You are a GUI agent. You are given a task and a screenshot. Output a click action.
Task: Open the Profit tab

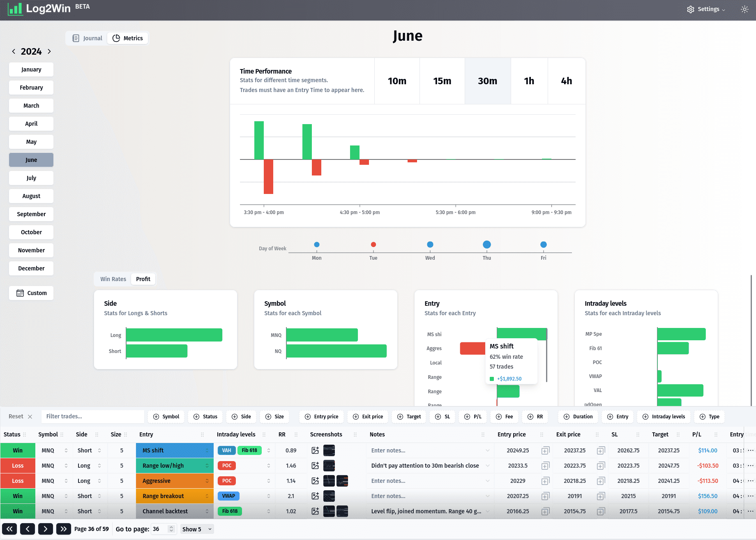click(x=143, y=279)
